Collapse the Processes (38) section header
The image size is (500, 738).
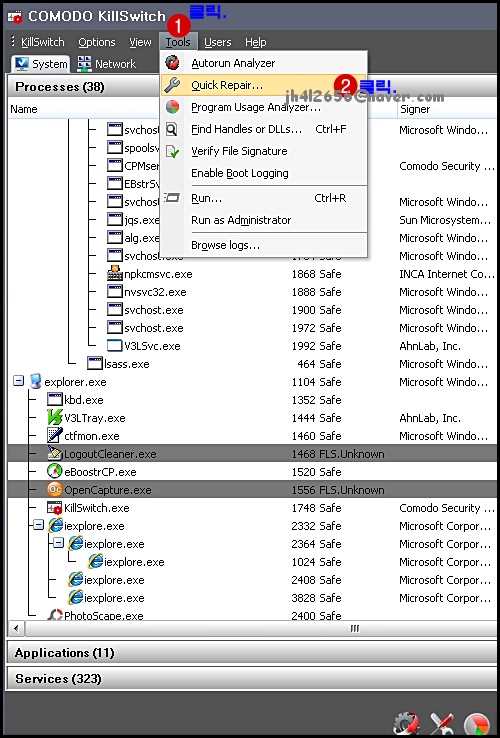coord(252,87)
